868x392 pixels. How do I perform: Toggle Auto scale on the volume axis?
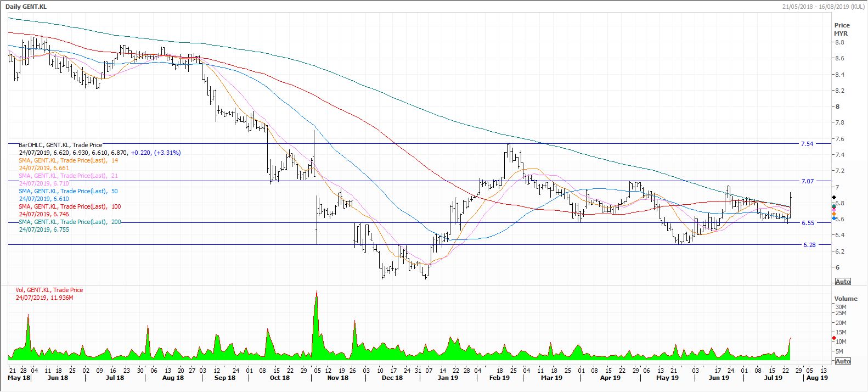842,361
